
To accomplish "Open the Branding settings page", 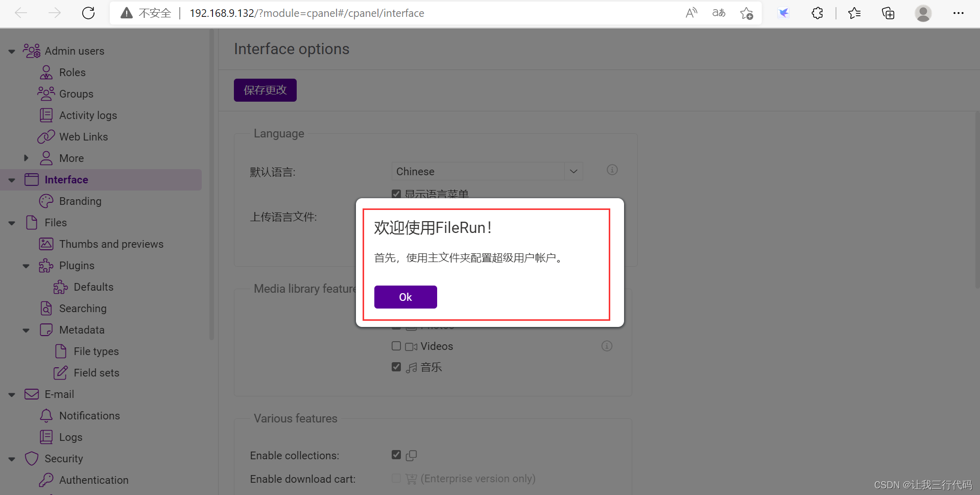I will 80,201.
